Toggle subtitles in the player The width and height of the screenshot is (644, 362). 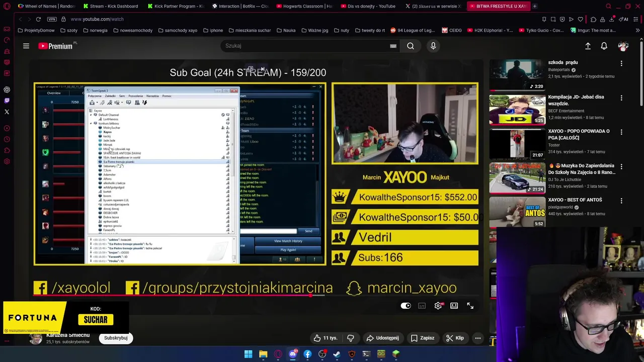[x=422, y=306]
